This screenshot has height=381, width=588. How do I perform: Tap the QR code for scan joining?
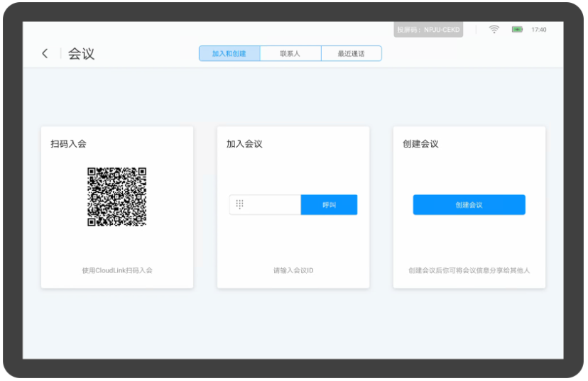(x=117, y=197)
